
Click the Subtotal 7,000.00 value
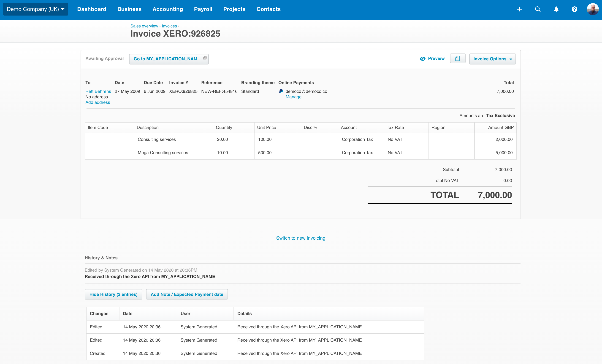pyautogui.click(x=503, y=170)
